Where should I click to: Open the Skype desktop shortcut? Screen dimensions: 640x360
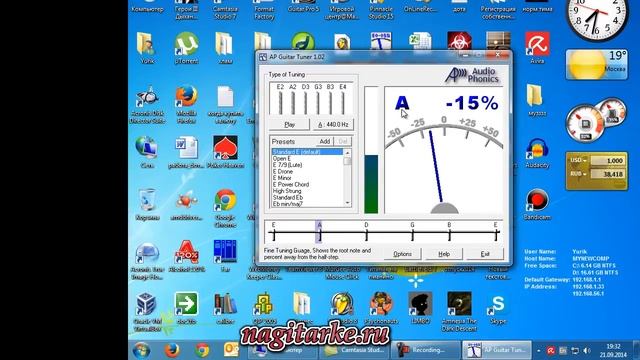click(x=498, y=304)
